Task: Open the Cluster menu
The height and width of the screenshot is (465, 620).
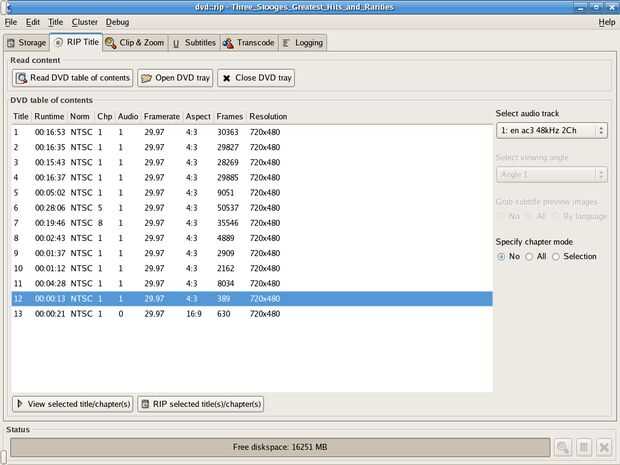Action: point(85,22)
